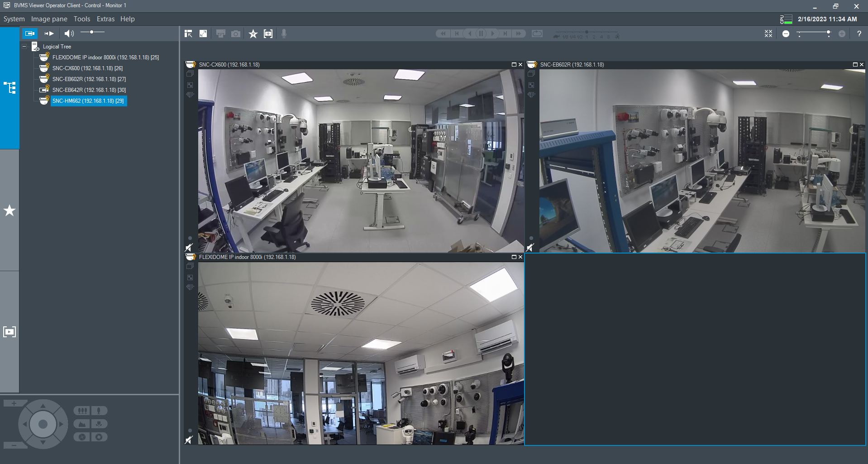Click the help question mark icon
This screenshot has width=868, height=464.
coord(859,34)
